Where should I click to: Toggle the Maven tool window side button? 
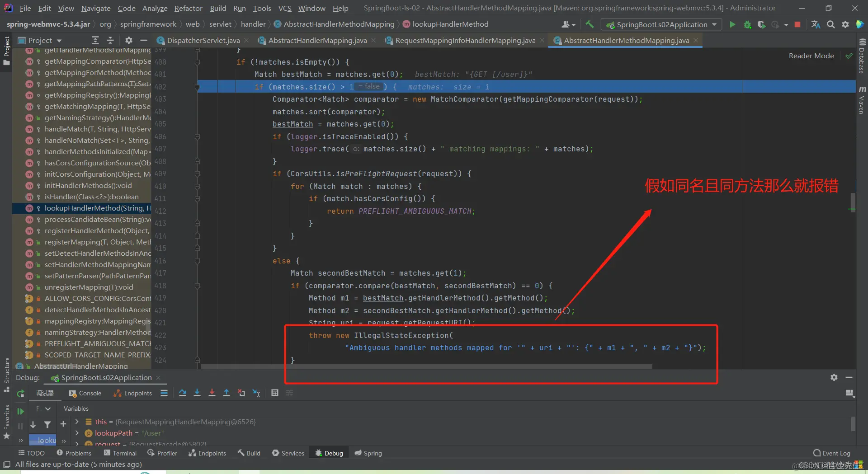coord(862,100)
